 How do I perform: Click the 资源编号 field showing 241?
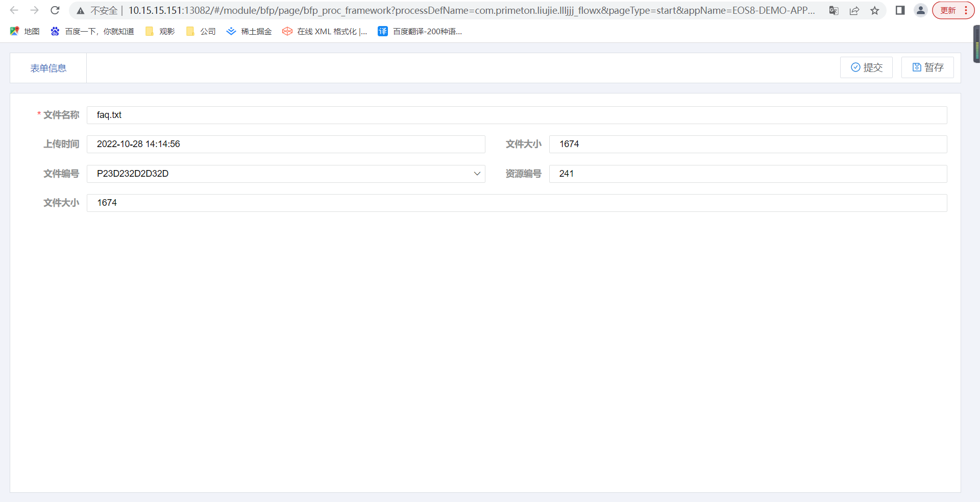(748, 174)
